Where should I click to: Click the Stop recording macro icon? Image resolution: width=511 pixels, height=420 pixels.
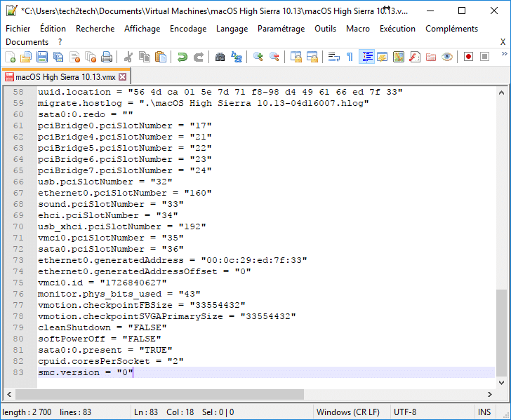pyautogui.click(x=484, y=57)
